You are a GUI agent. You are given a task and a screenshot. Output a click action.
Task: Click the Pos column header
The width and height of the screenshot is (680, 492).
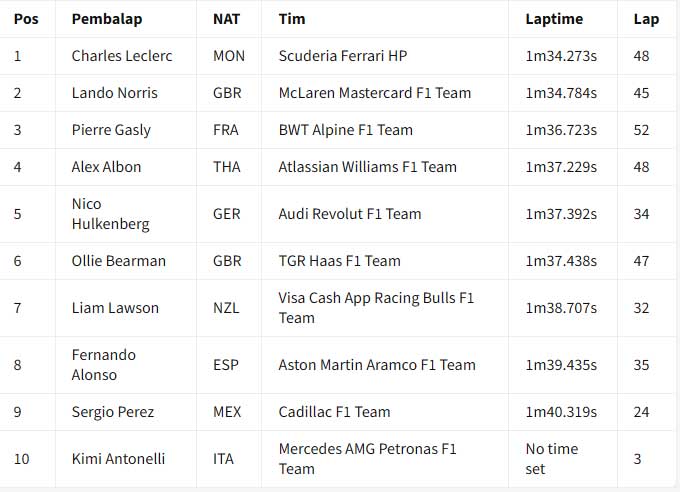coord(25,19)
